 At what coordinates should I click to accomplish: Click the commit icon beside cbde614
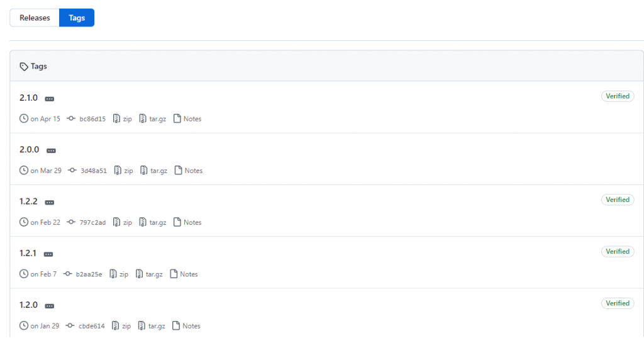[x=70, y=325]
